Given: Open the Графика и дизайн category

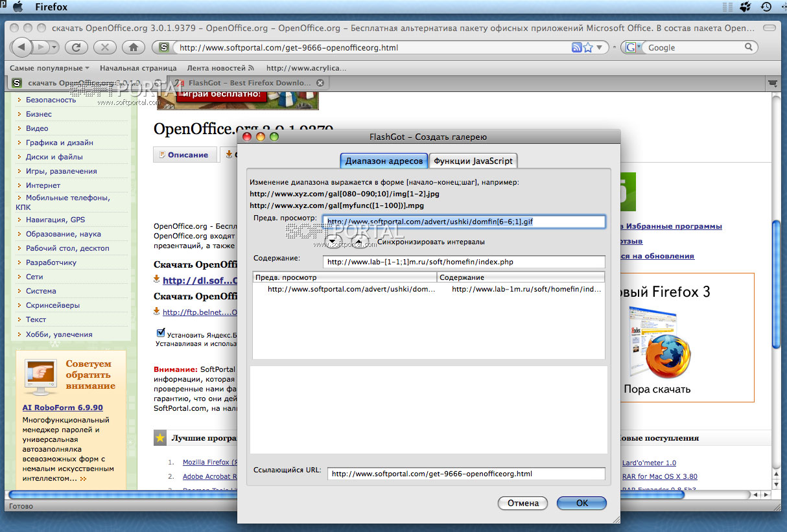Looking at the screenshot, I should click(60, 143).
